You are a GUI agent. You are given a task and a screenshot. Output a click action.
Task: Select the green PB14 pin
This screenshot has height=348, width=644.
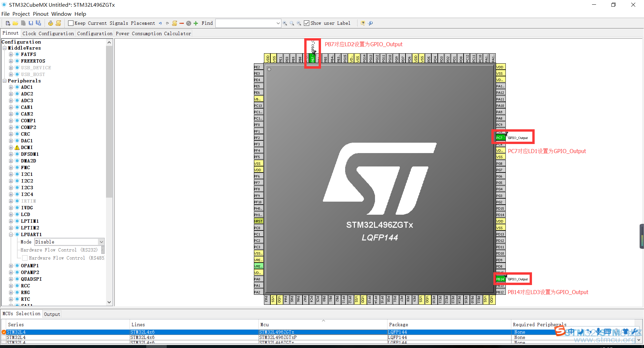[500, 279]
